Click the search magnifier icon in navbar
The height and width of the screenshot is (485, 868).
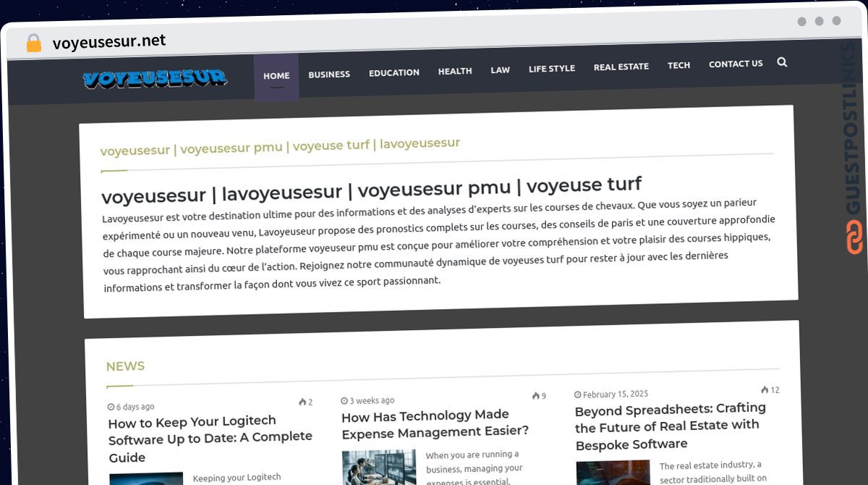click(x=782, y=62)
